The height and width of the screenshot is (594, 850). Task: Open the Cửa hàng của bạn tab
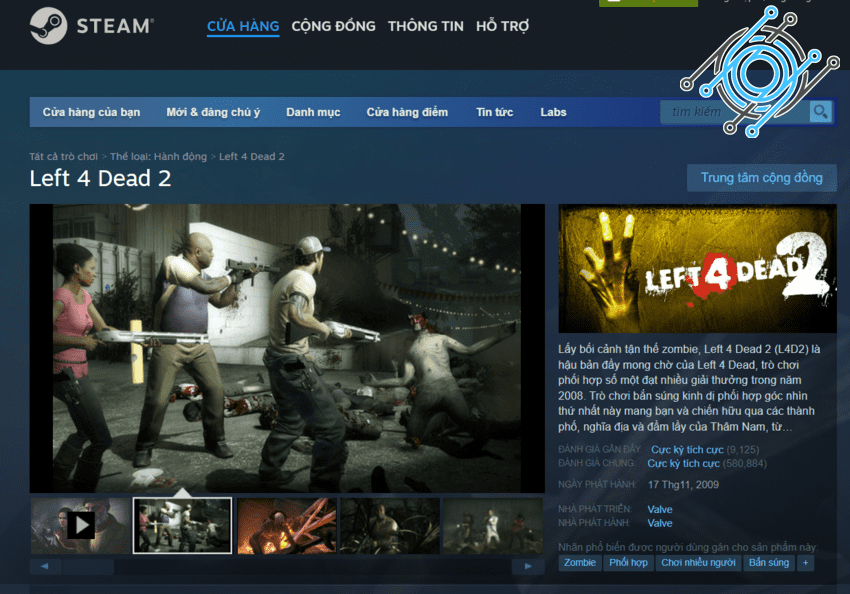tap(92, 112)
